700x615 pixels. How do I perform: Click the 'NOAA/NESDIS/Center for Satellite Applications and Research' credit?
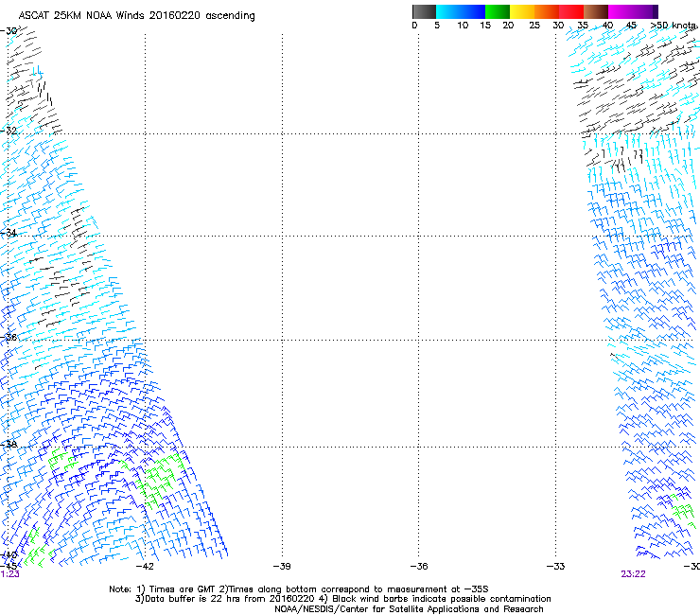pyautogui.click(x=409, y=609)
